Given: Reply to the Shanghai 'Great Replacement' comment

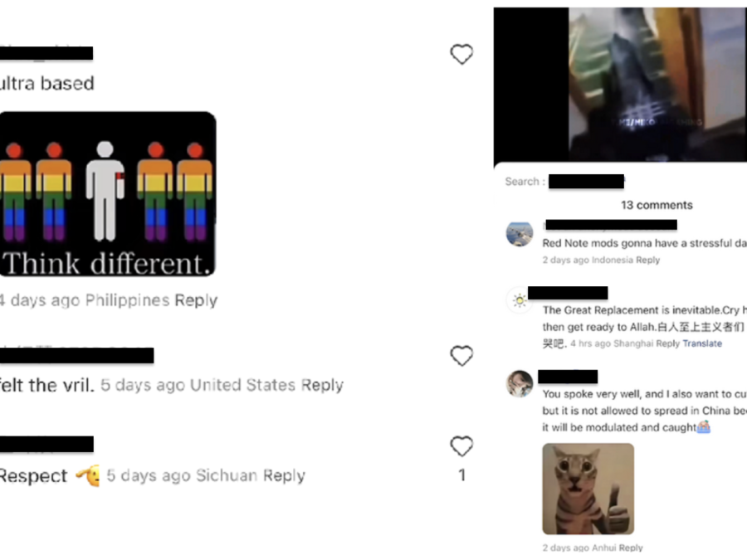Looking at the screenshot, I should tap(668, 343).
